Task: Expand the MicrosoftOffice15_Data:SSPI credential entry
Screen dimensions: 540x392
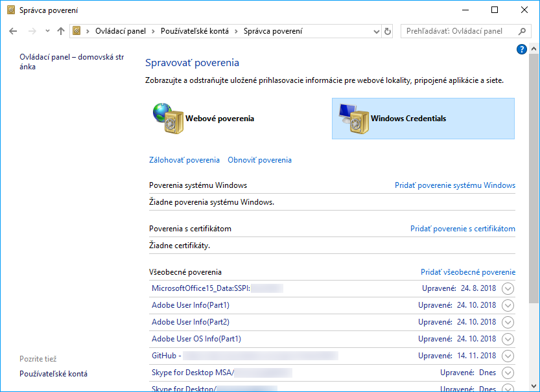Action: (x=508, y=288)
